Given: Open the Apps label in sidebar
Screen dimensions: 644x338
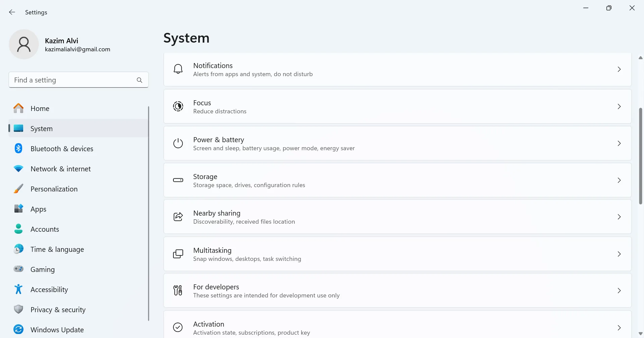Looking at the screenshot, I should (39, 209).
